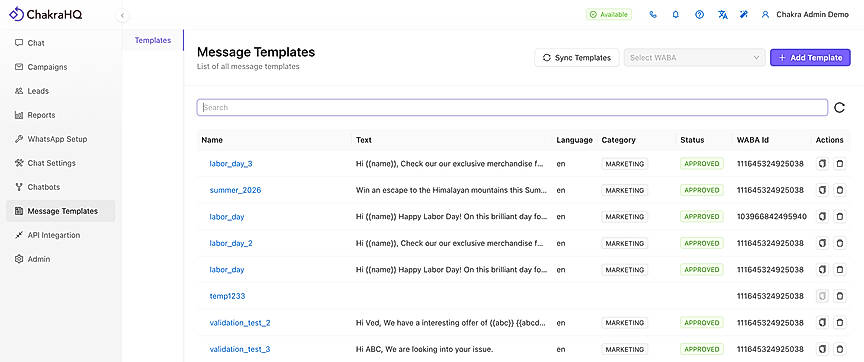Click the ChakraHQ logo
Viewport: 864px width, 362px height.
[x=46, y=14]
